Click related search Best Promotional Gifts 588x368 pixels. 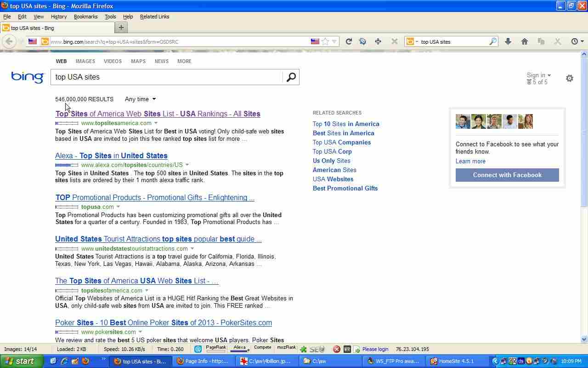(345, 188)
